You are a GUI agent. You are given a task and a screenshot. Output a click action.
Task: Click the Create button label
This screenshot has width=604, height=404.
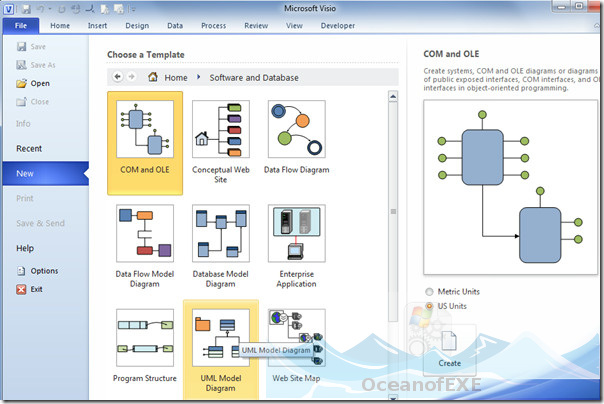tap(450, 363)
